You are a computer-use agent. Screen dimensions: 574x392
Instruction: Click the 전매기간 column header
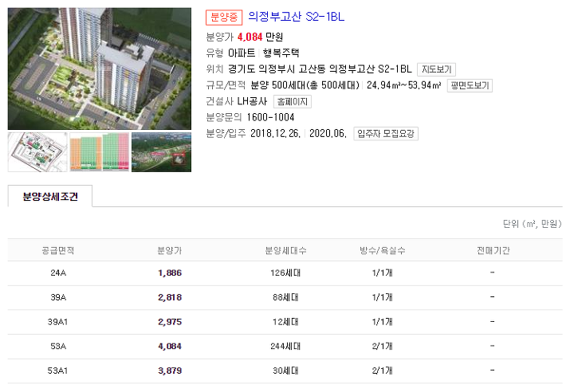493,250
